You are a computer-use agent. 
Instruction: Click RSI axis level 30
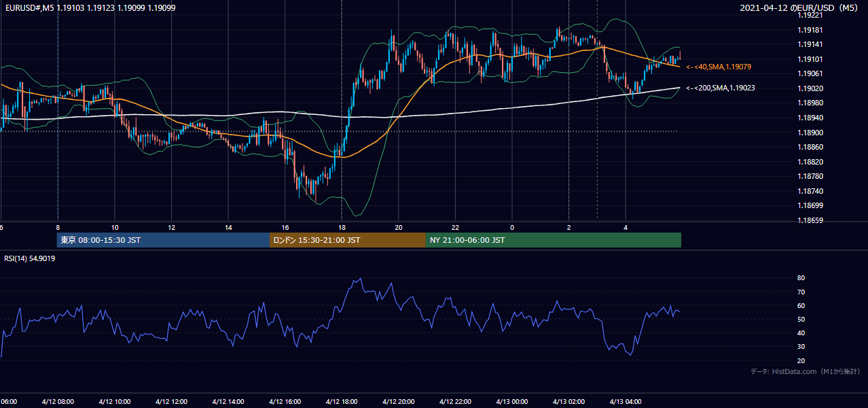click(x=801, y=347)
